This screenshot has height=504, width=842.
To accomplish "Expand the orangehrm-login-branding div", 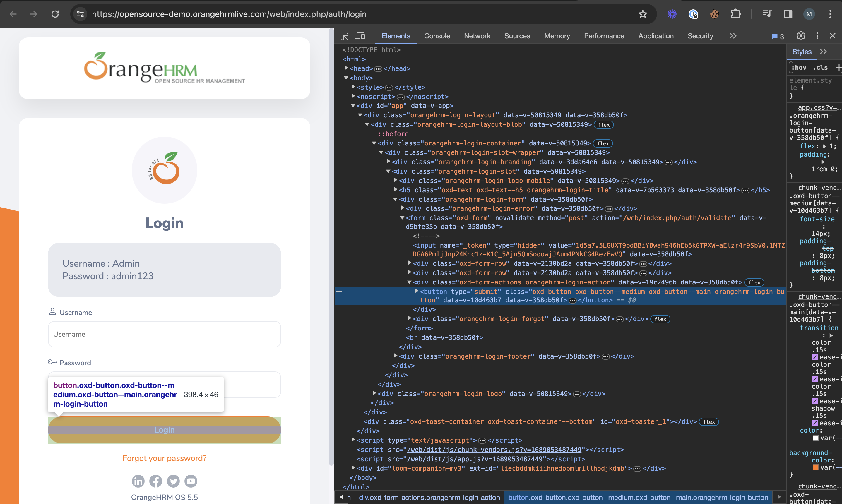I will tap(389, 162).
